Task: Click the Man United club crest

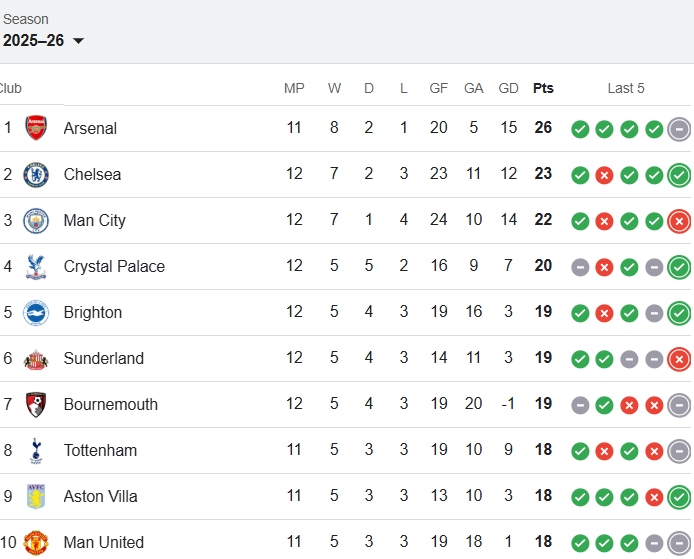Action: click(36, 542)
